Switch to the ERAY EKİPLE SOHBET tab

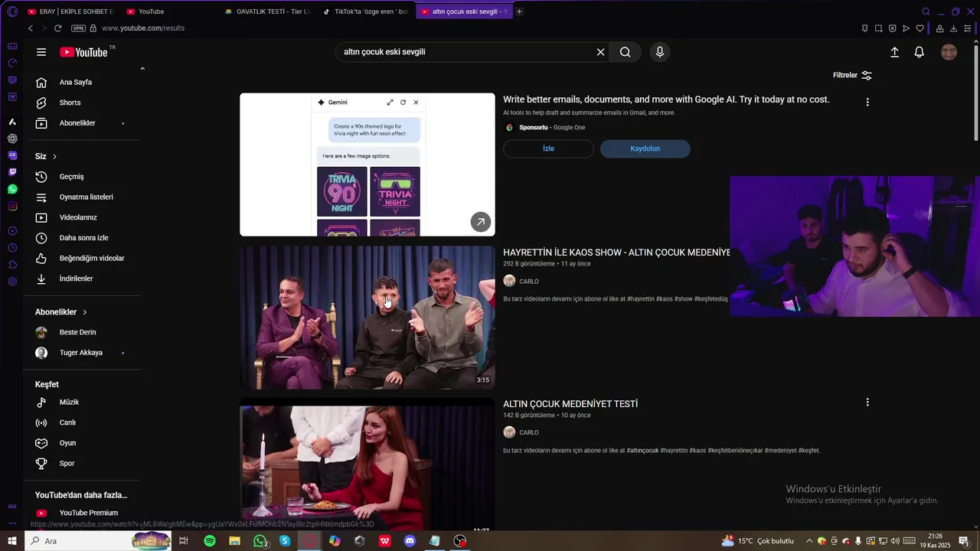point(70,11)
